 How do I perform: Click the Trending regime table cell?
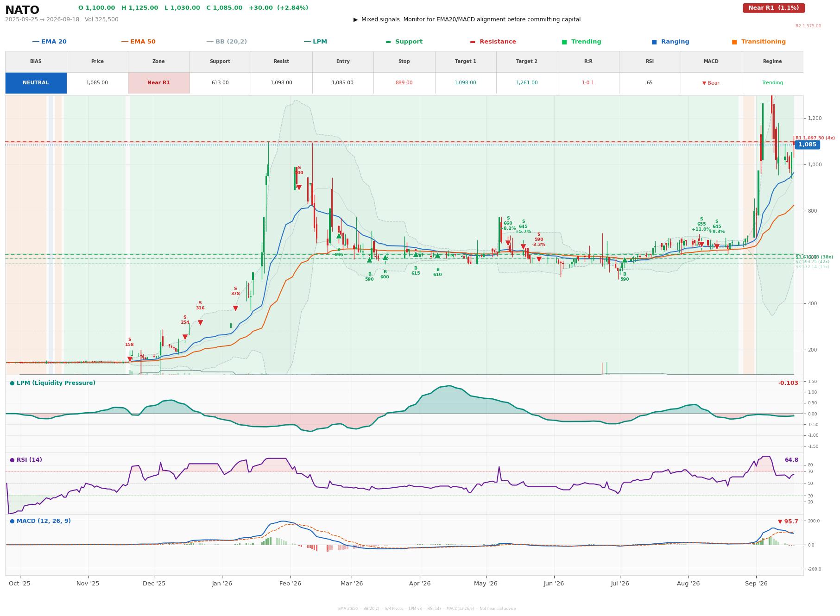click(x=772, y=83)
